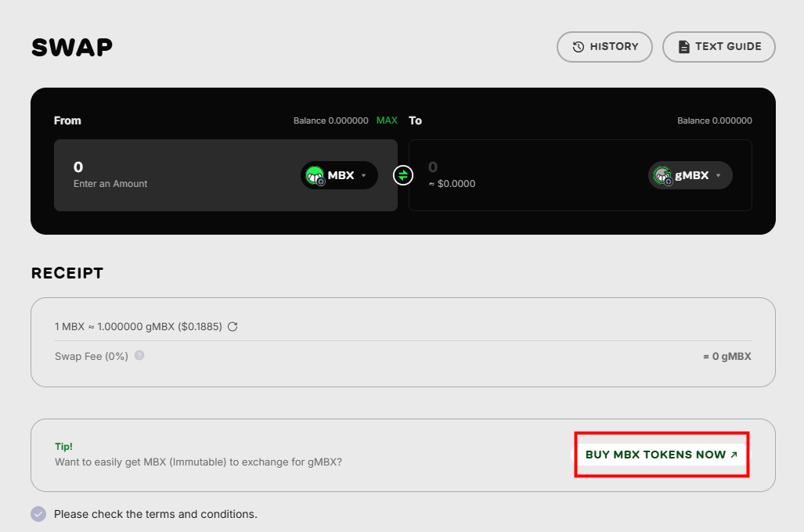Expand the gMBX token dropdown arrow

coord(719,176)
